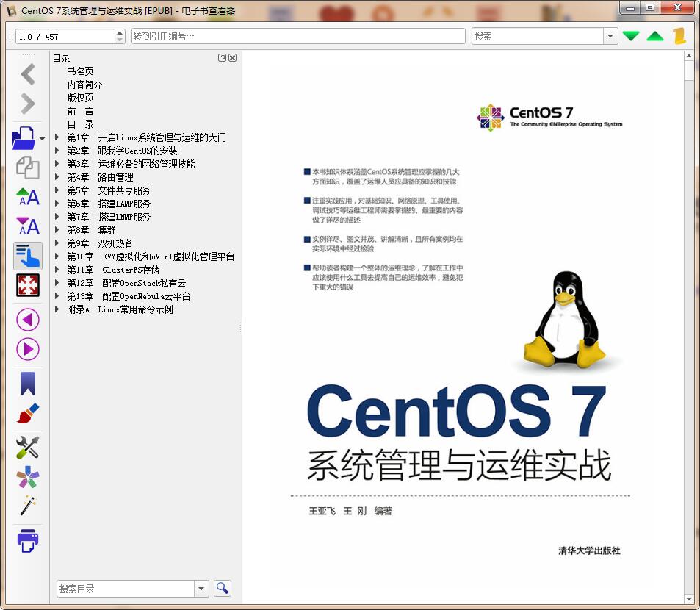Toggle the table of contents panel icon
Image resolution: width=700 pixels, height=610 pixels.
click(x=28, y=256)
